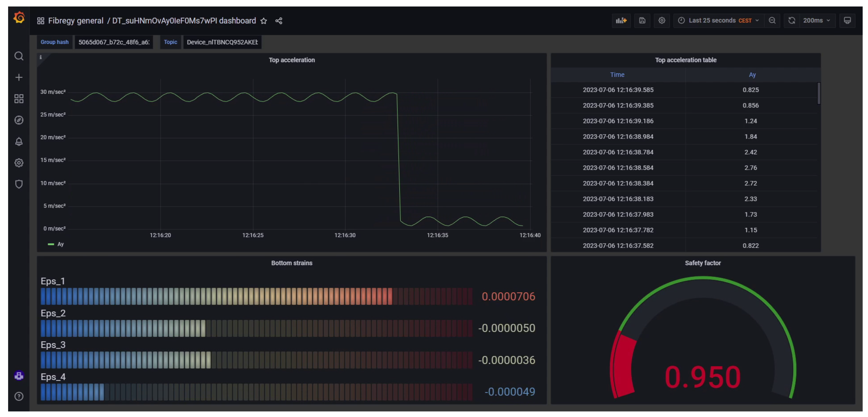Save dashboard using the disk icon
868x417 pixels.
click(642, 21)
